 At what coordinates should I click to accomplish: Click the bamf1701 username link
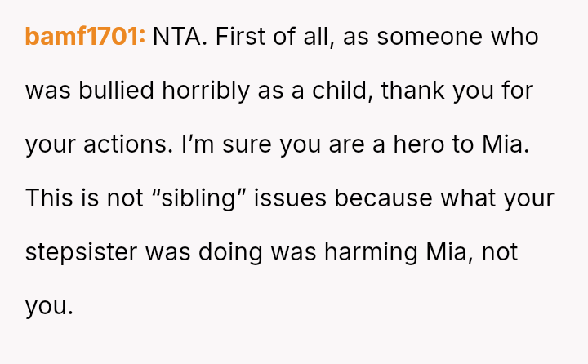85,37
